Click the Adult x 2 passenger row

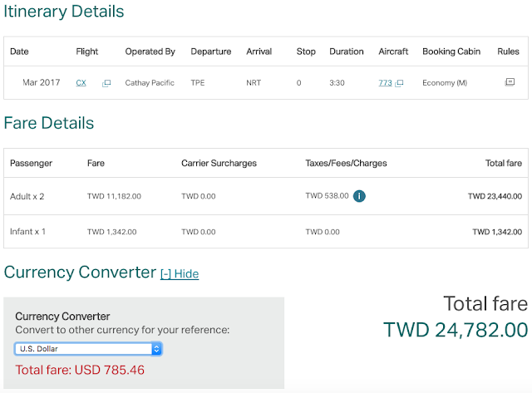(28, 196)
